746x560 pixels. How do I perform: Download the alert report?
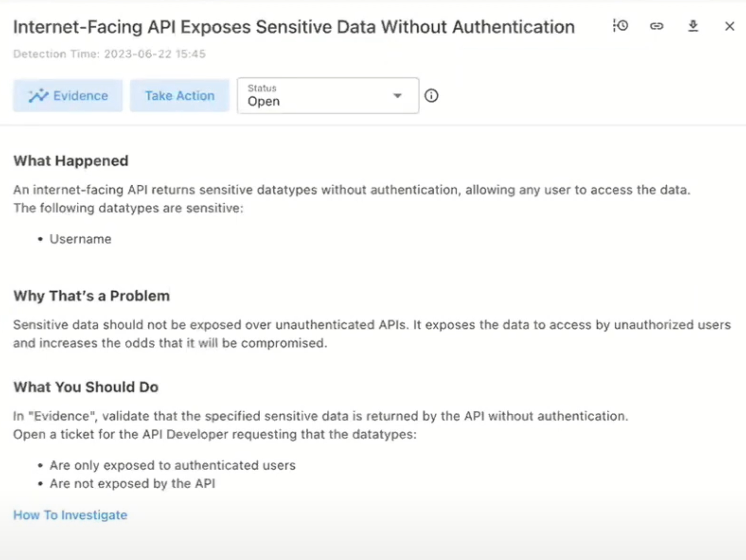pyautogui.click(x=693, y=26)
